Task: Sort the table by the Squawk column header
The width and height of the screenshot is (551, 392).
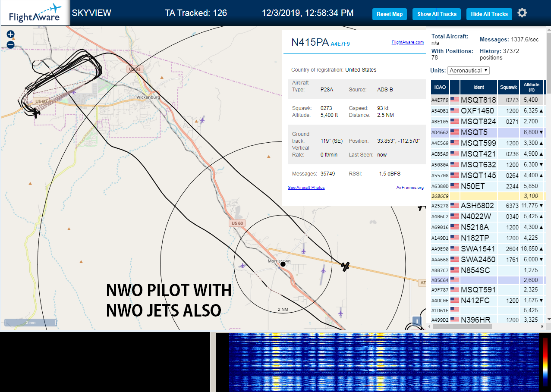Action: [508, 87]
